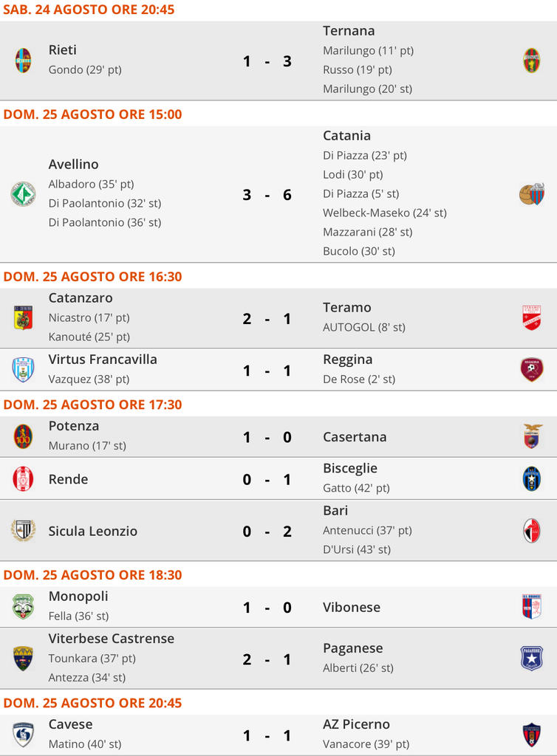This screenshot has height=756, width=557.
Task: Click the Rieti 1 - 3 Ternana score
Action: coord(267,61)
